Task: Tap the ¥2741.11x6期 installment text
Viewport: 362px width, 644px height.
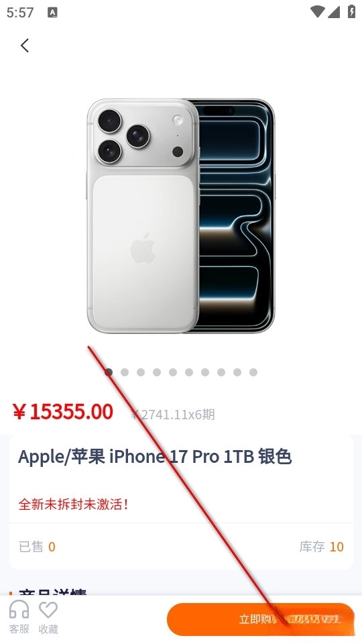Action: (x=173, y=415)
